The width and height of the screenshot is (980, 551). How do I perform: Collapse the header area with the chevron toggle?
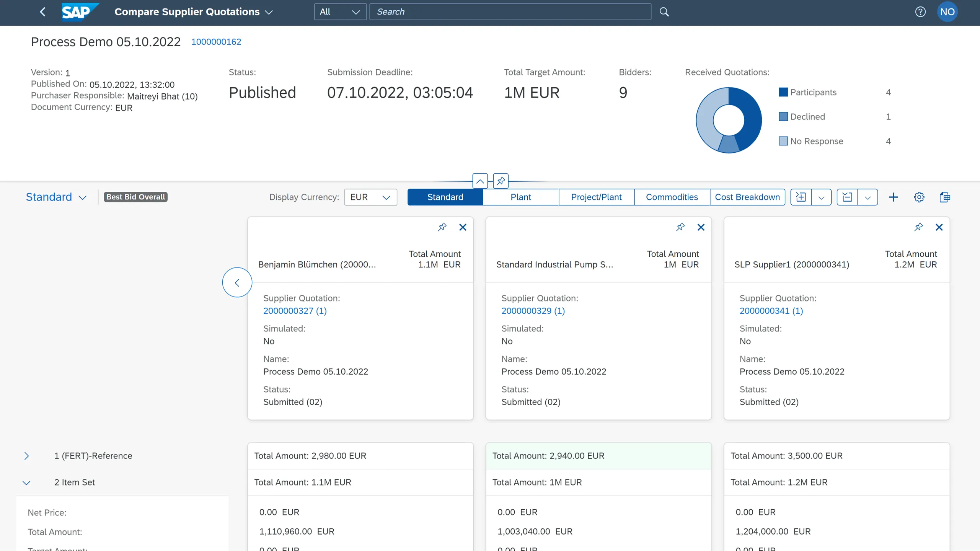tap(480, 181)
